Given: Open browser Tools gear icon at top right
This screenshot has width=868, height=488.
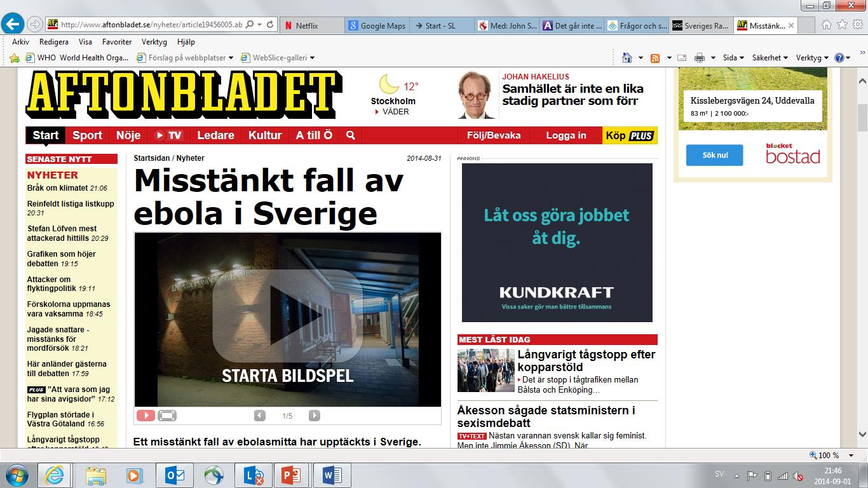Looking at the screenshot, I should (x=857, y=25).
